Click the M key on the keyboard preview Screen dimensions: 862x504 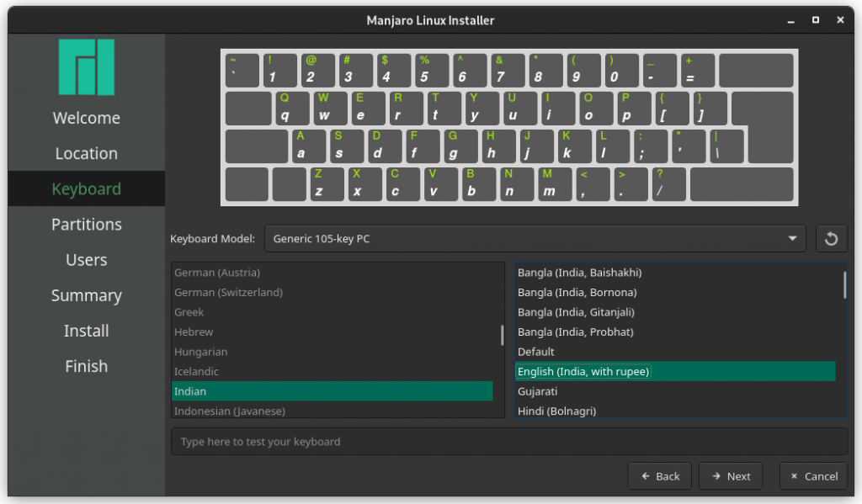point(556,185)
